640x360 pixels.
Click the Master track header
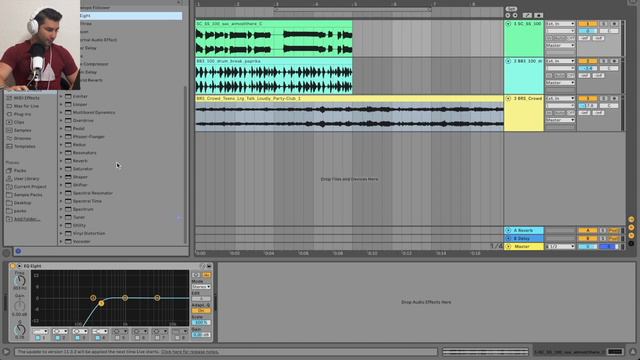524,247
